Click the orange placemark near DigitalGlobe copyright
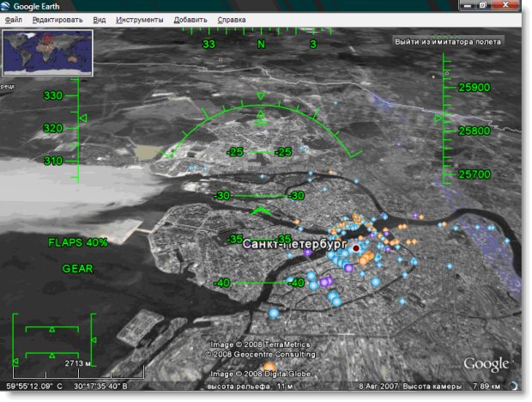The height and width of the screenshot is (402, 532). 269,367
